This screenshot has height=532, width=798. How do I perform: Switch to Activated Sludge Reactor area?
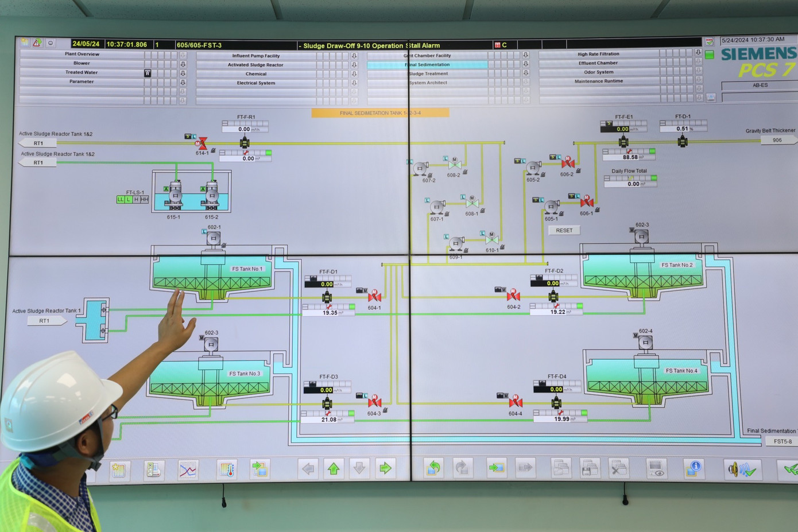click(255, 65)
